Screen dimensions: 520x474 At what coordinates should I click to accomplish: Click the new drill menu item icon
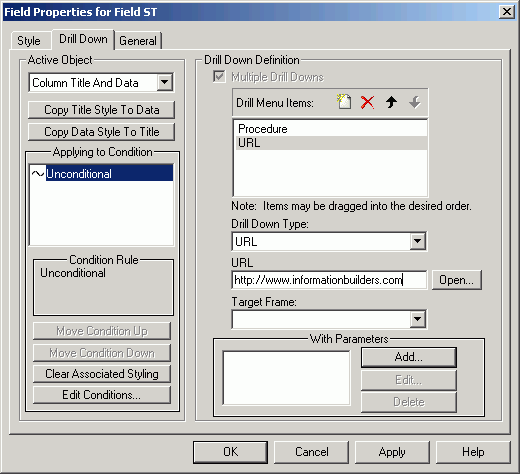tap(344, 102)
